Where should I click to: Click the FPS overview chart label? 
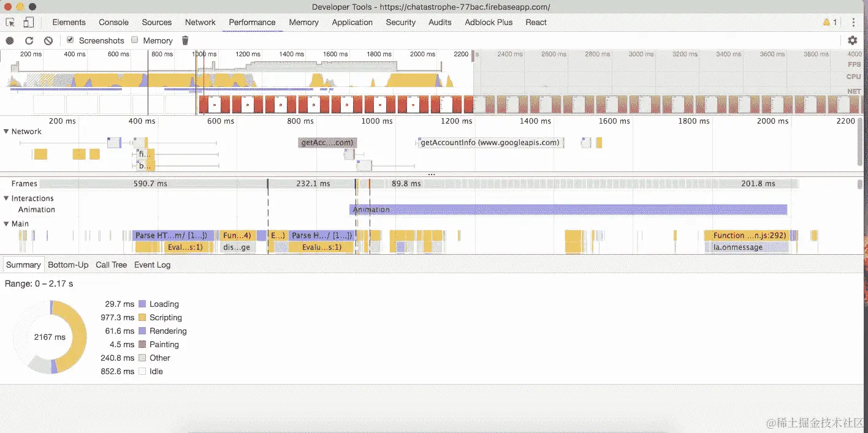854,64
